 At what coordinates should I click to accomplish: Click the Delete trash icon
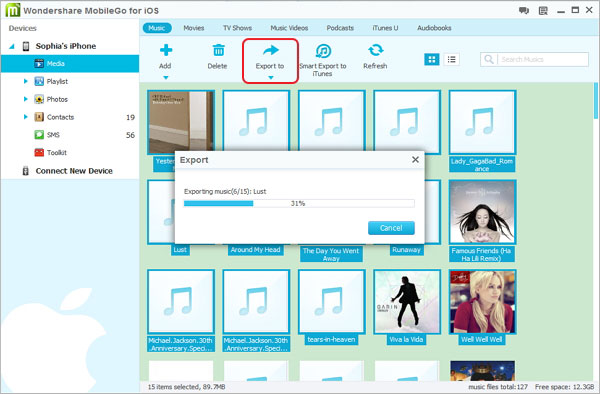pyautogui.click(x=218, y=50)
